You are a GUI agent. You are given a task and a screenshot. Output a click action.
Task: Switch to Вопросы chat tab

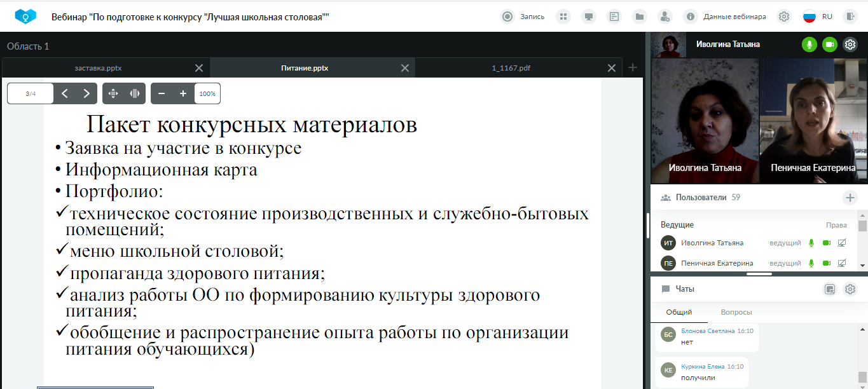(736, 312)
